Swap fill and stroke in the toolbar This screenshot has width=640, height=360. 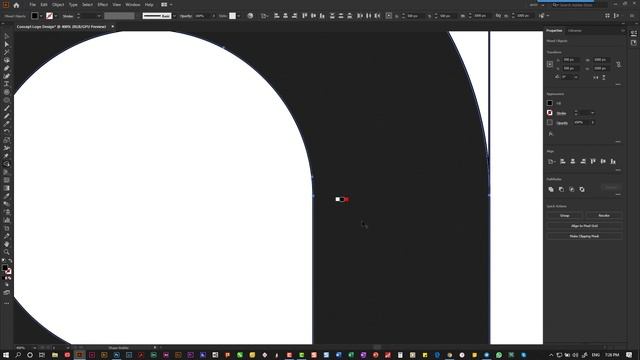[x=10, y=261]
